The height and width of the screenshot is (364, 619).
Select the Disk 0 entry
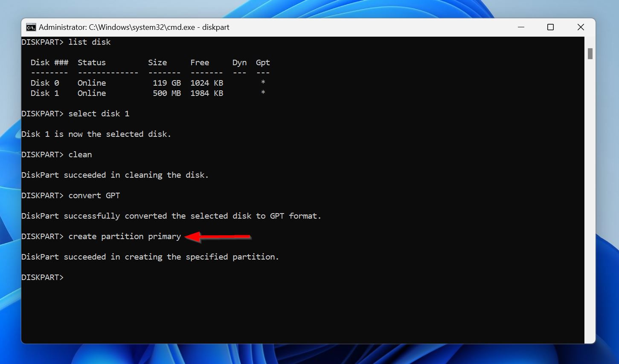pyautogui.click(x=45, y=83)
